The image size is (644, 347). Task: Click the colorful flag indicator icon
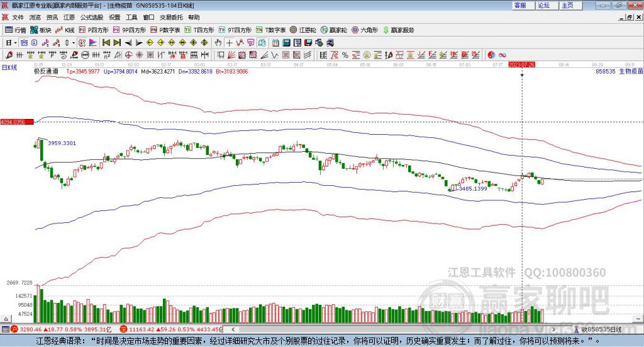click(93, 43)
